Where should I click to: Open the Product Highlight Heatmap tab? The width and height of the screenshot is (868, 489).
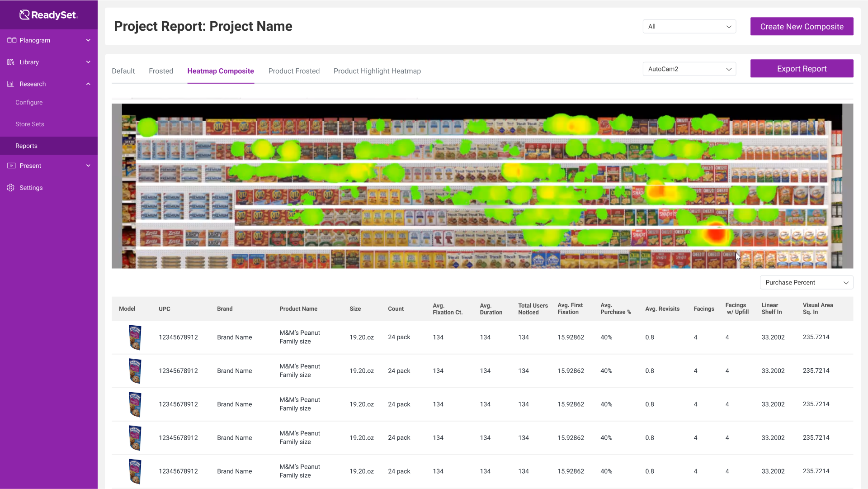tap(377, 71)
